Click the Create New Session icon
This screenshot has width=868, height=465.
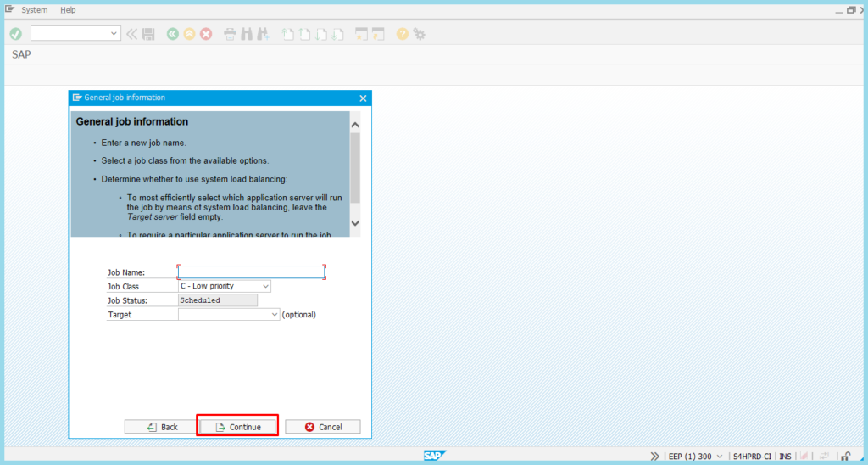361,34
